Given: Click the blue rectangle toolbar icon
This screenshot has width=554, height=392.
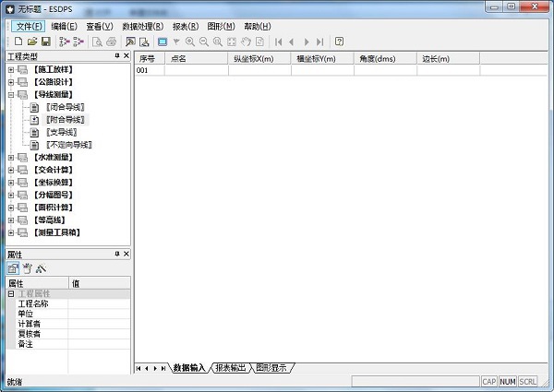Looking at the screenshot, I should click(162, 42).
